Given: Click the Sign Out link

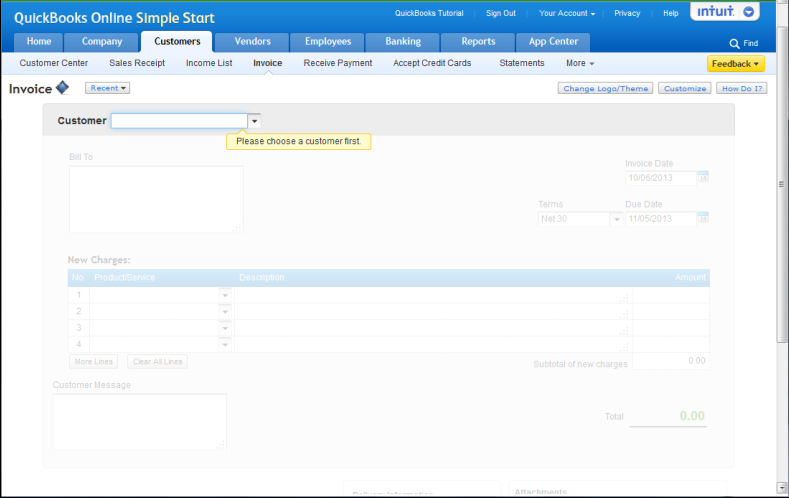Looking at the screenshot, I should click(501, 13).
